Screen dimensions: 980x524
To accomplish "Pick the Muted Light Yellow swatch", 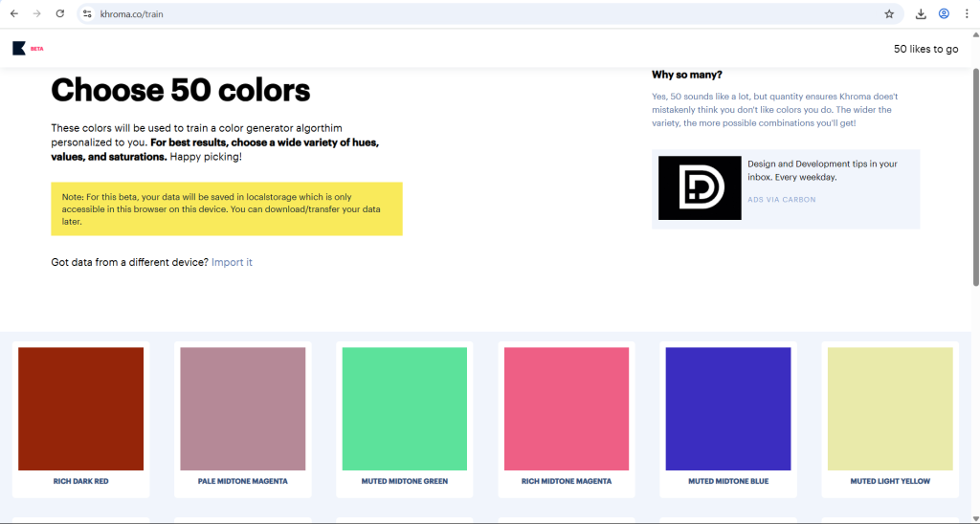I will (890, 409).
